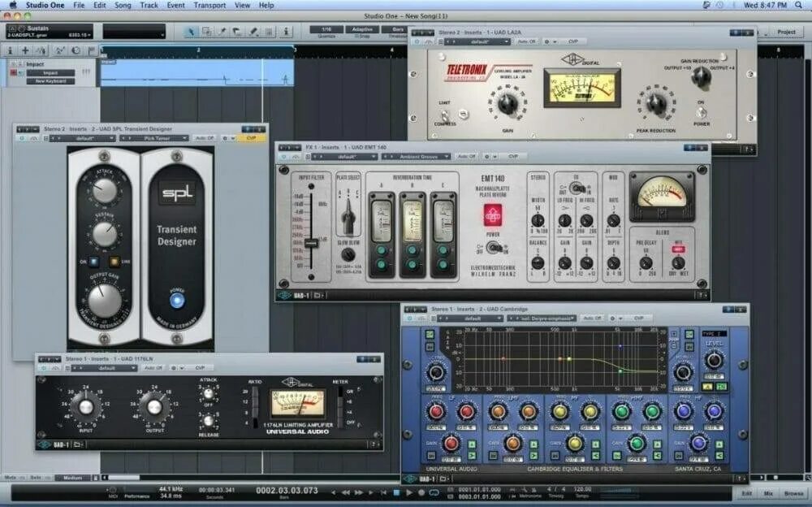
Task: Open the De-emphasis preset dropdown in Cambridge
Action: (541, 318)
